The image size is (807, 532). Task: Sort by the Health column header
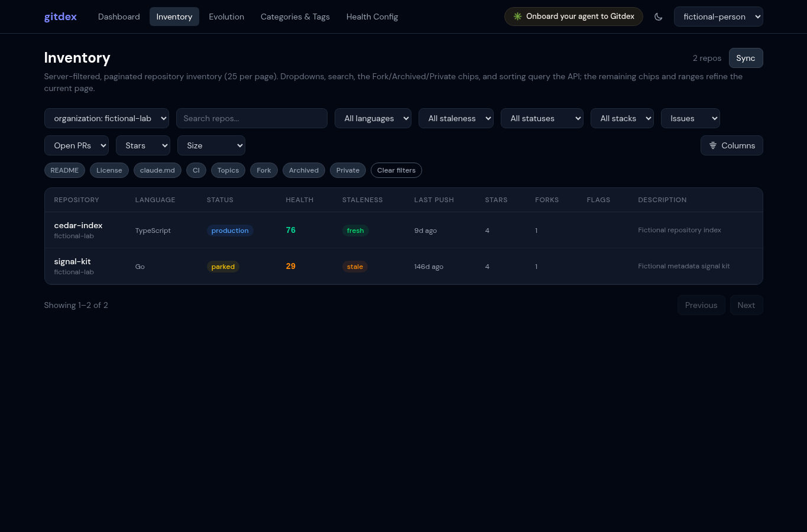(x=300, y=200)
